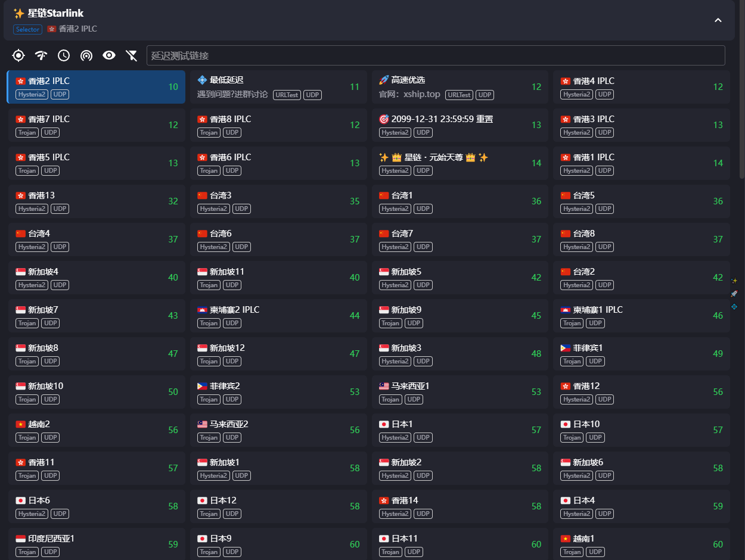
Task: Click the rocket group shortcut on right edge
Action: (734, 294)
